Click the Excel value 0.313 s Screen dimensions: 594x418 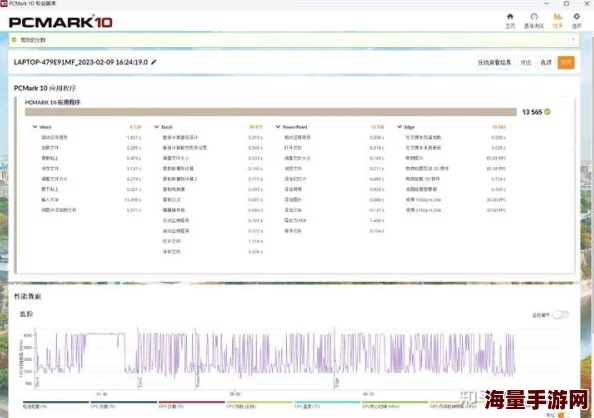tap(255, 138)
